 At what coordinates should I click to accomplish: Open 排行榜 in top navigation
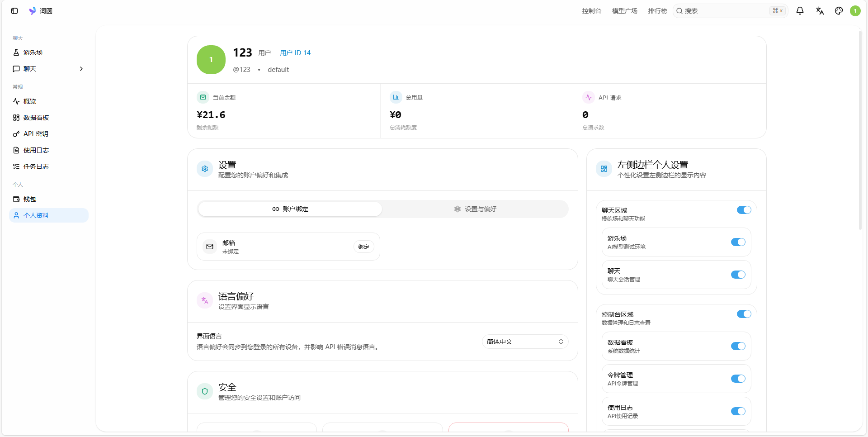657,11
